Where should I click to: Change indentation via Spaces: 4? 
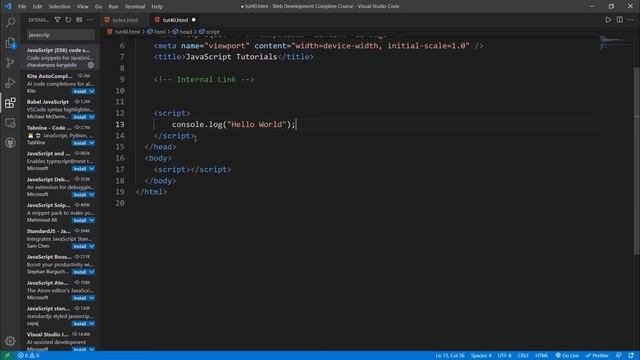481,356
